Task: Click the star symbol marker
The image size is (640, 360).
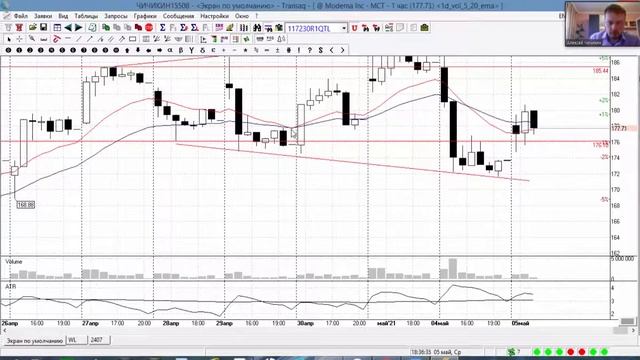Action: point(245,50)
